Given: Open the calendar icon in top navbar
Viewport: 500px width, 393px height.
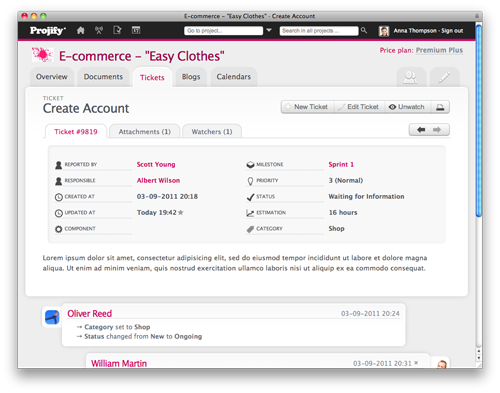Looking at the screenshot, I should click(136, 30).
